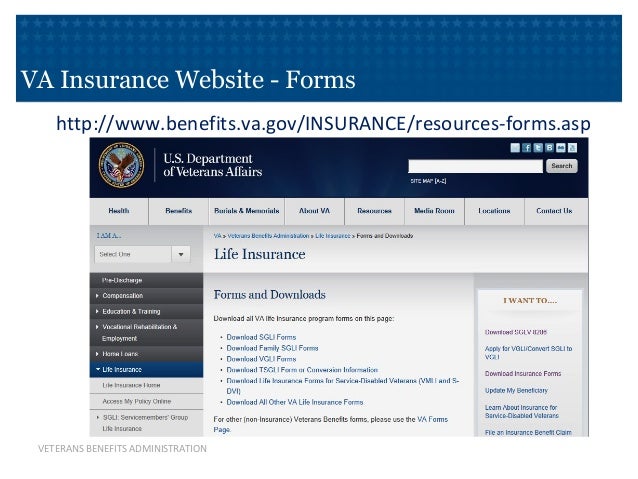Open the Health navigation tab
Image resolution: width=638 pixels, height=479 pixels.
(x=119, y=211)
